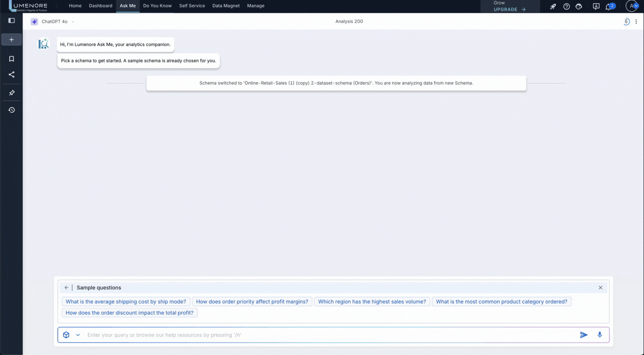
Task: Open the rocket quick-launch icon in the top bar
Action: coord(553,6)
